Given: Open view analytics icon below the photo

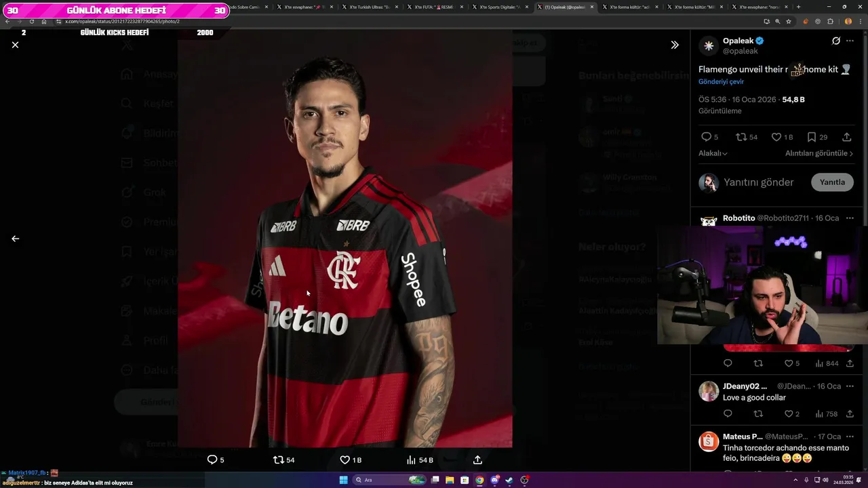Looking at the screenshot, I should click(411, 460).
